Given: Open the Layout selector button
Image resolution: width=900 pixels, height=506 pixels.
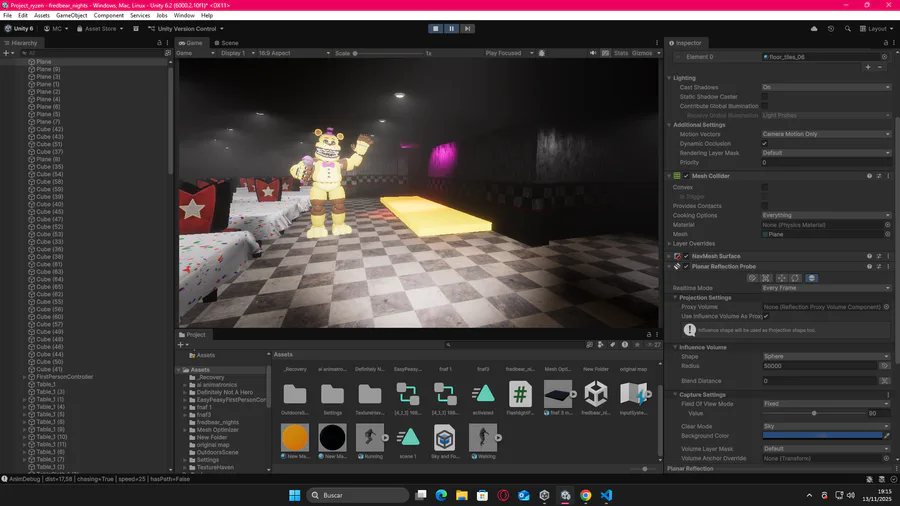Looking at the screenshot, I should (876, 29).
